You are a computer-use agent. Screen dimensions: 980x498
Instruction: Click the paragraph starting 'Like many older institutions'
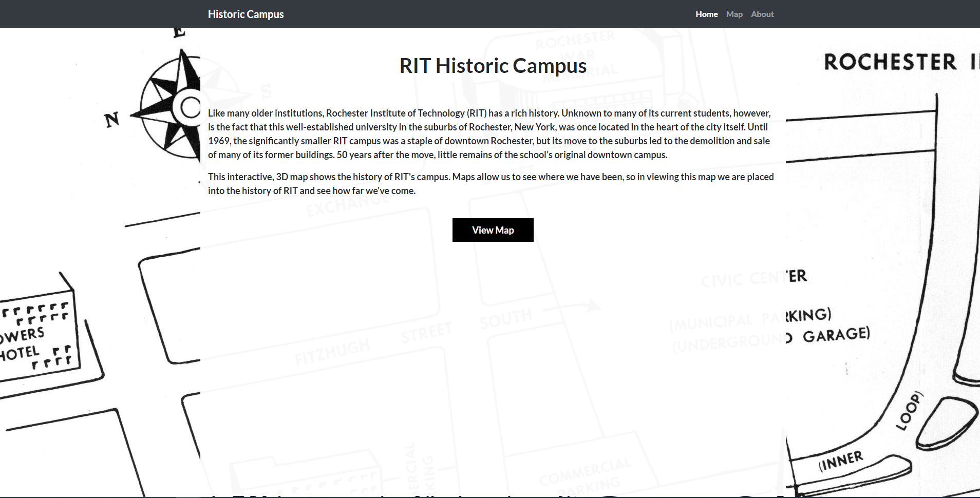click(x=491, y=134)
